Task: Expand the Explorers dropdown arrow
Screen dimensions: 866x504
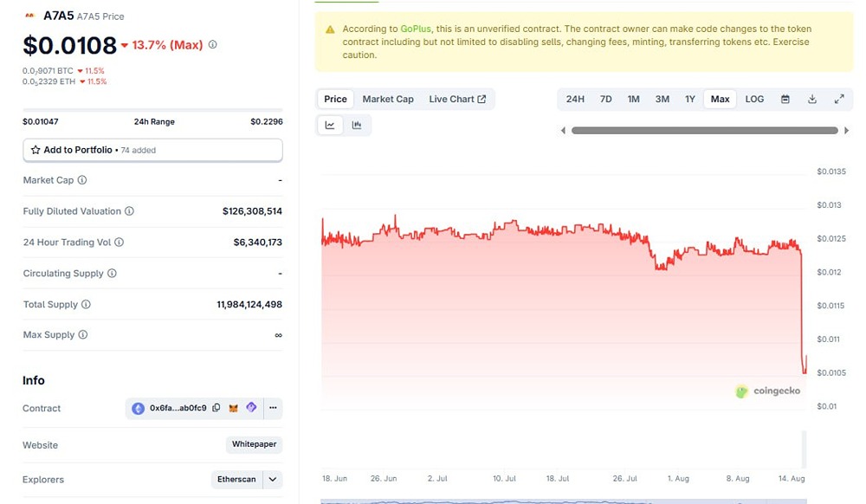Action: click(273, 479)
